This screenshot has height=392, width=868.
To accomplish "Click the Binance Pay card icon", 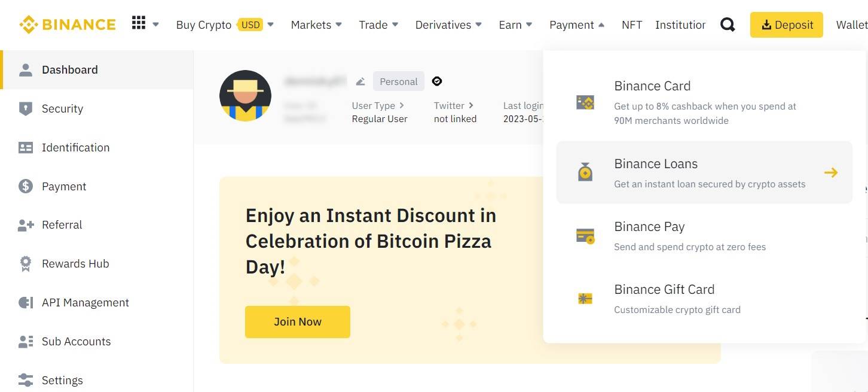I will (585, 236).
